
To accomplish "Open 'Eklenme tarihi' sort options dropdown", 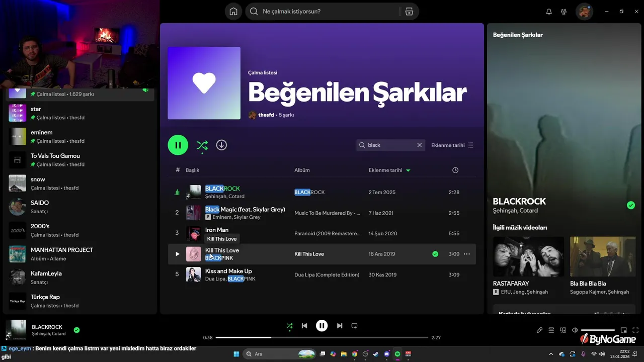I will pyautogui.click(x=452, y=145).
